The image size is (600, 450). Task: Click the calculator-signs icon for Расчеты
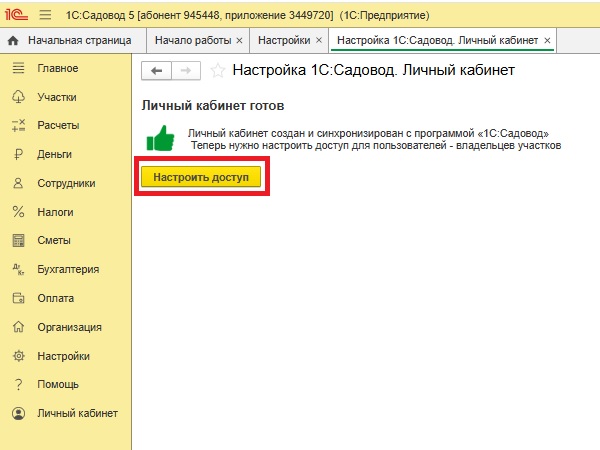pyautogui.click(x=18, y=126)
